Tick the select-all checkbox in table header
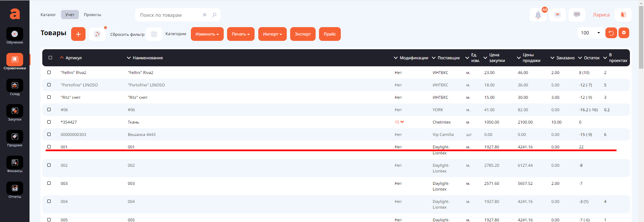Screen dimensions: 644x222 click(x=50, y=58)
